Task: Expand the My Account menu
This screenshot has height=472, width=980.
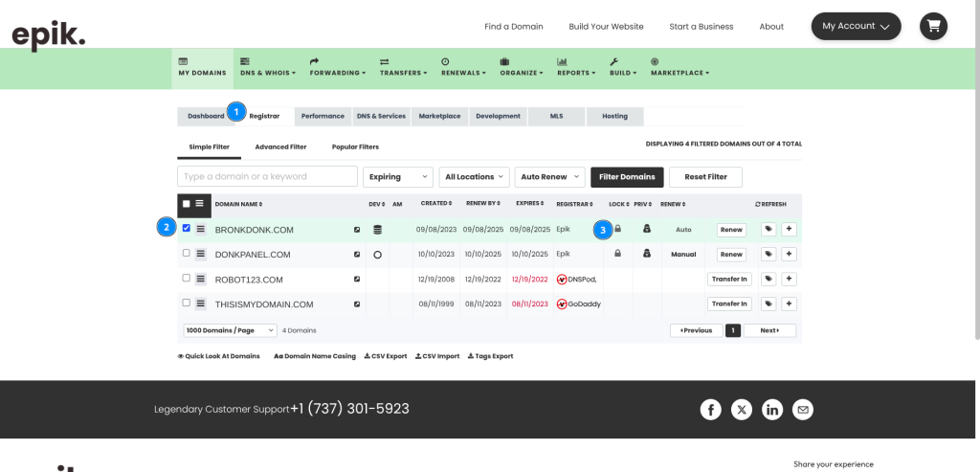Action: pyautogui.click(x=856, y=26)
